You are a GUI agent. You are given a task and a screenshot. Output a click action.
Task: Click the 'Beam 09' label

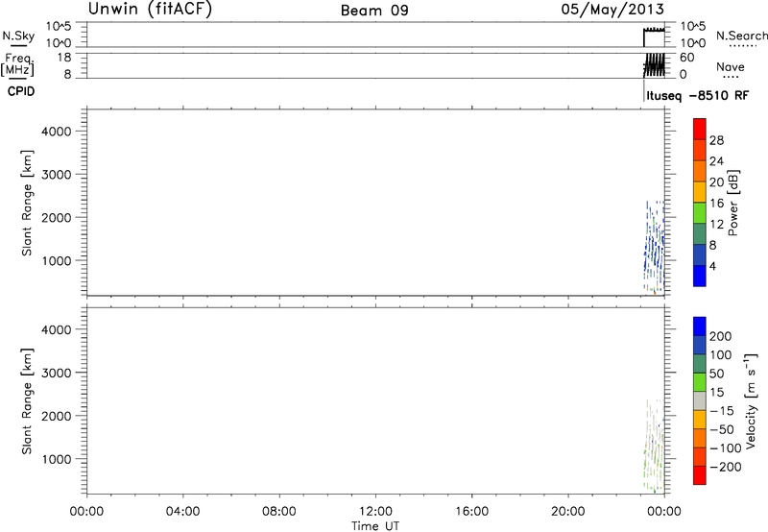coord(374,11)
